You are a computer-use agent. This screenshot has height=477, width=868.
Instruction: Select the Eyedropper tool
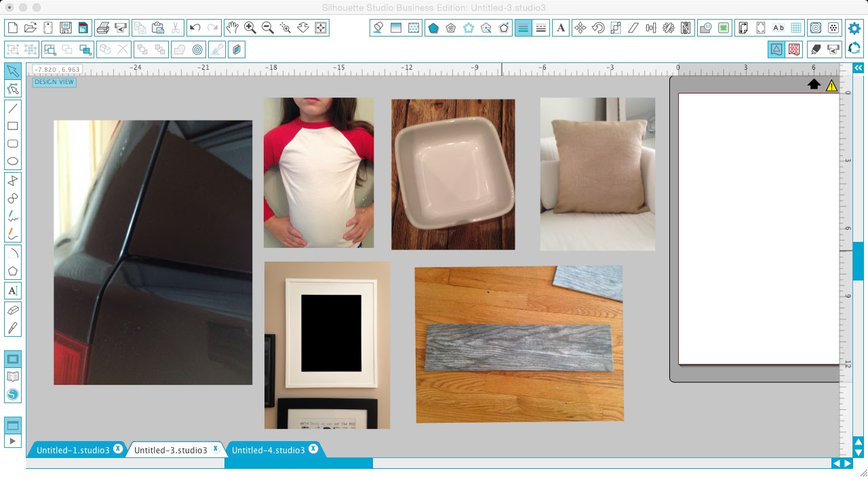point(217,49)
